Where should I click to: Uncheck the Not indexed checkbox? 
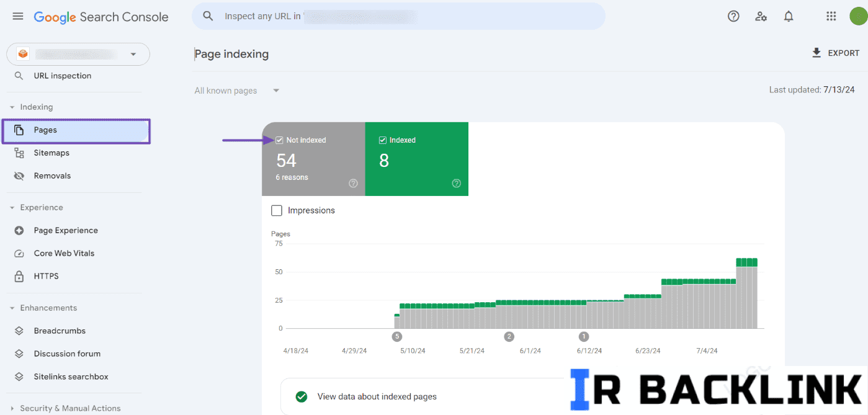280,140
